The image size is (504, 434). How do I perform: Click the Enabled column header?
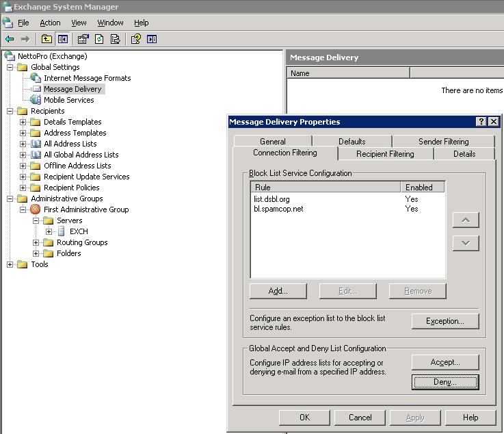[423, 188]
